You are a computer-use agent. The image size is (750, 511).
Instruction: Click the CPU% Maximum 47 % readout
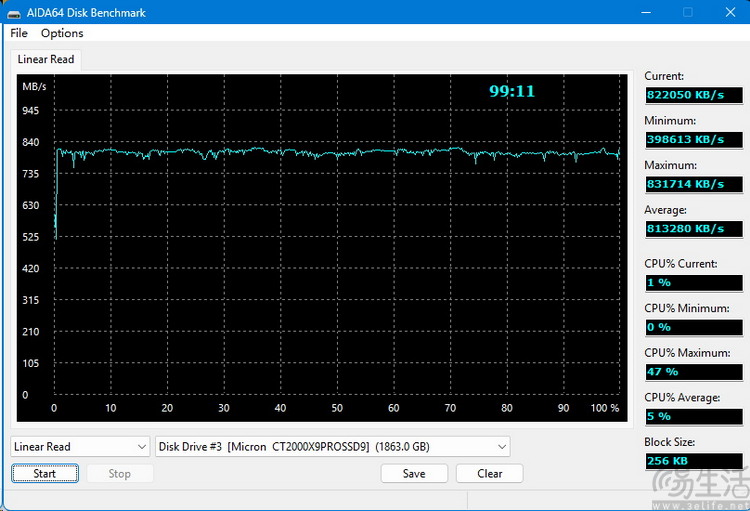click(695, 371)
